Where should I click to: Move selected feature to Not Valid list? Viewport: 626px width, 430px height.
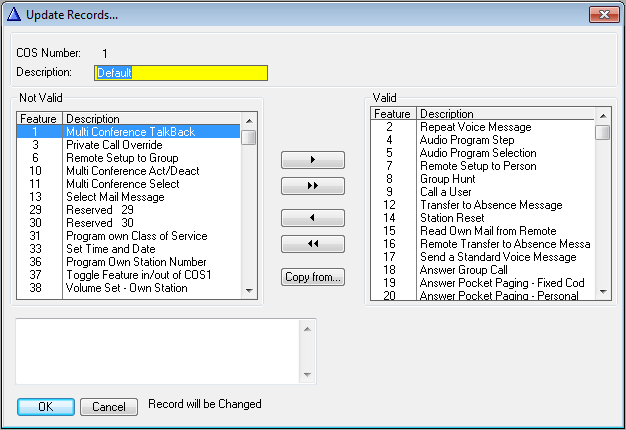(x=313, y=218)
